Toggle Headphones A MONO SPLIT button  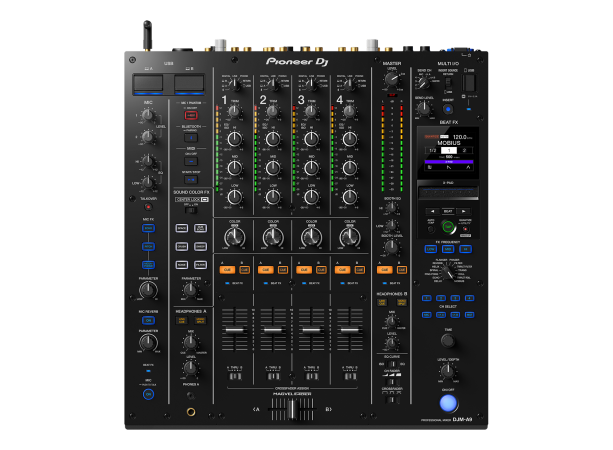pyautogui.click(x=200, y=320)
